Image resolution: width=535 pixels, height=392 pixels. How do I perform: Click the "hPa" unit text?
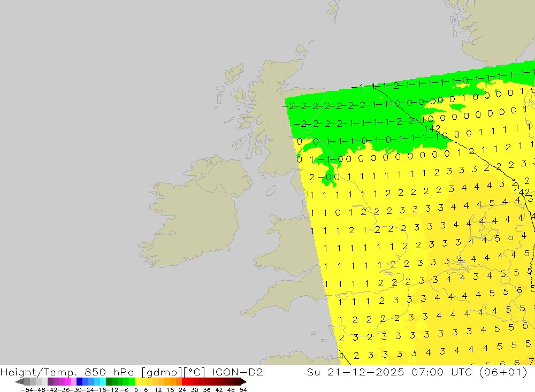124,372
